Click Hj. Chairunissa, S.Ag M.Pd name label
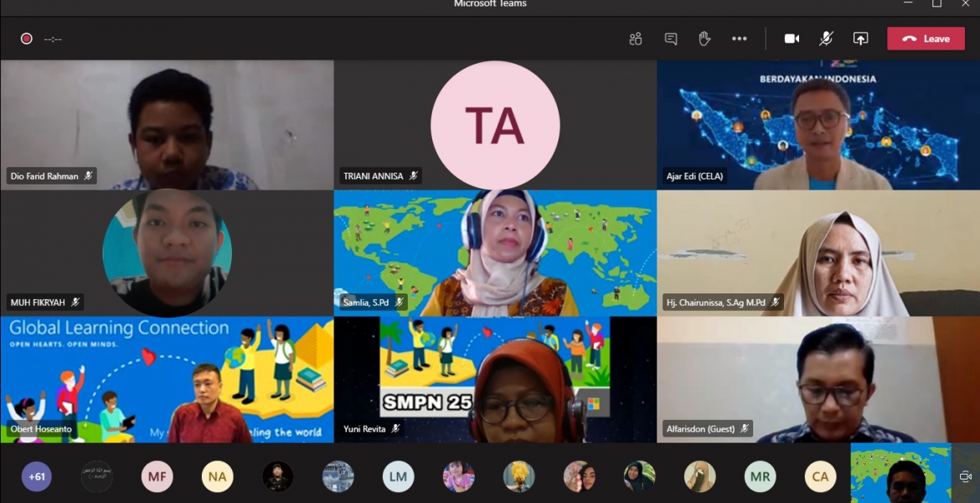Screen dimensions: 980x503 pos(715,303)
